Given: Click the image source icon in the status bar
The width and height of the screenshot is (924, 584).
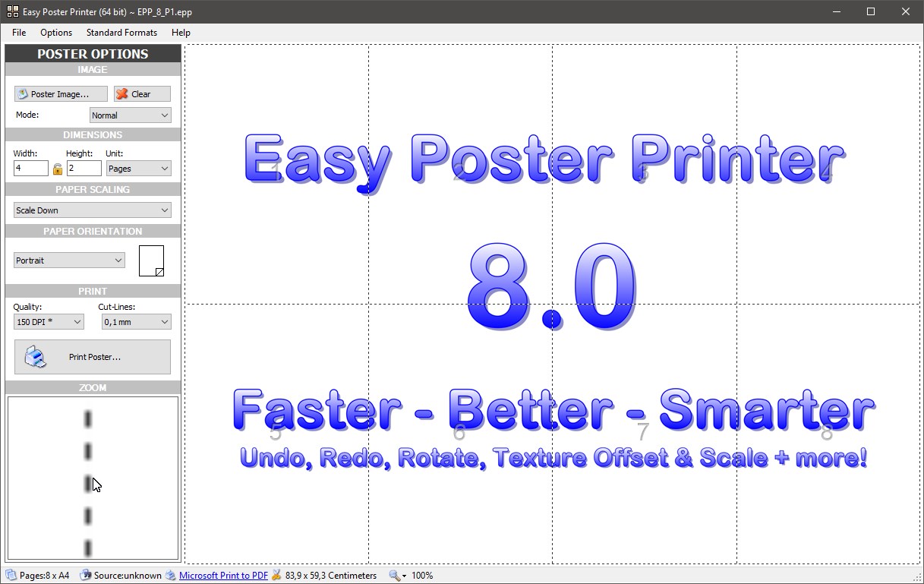Looking at the screenshot, I should 86,576.
